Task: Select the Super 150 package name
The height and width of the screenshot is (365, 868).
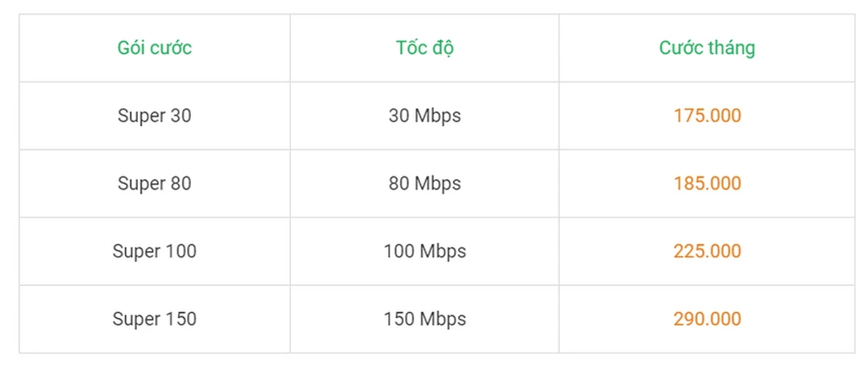Action: [155, 319]
